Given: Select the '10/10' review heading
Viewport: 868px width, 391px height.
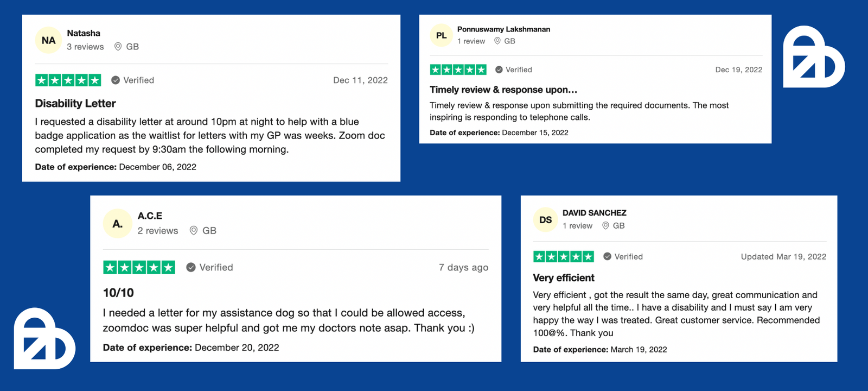Looking at the screenshot, I should click(118, 293).
